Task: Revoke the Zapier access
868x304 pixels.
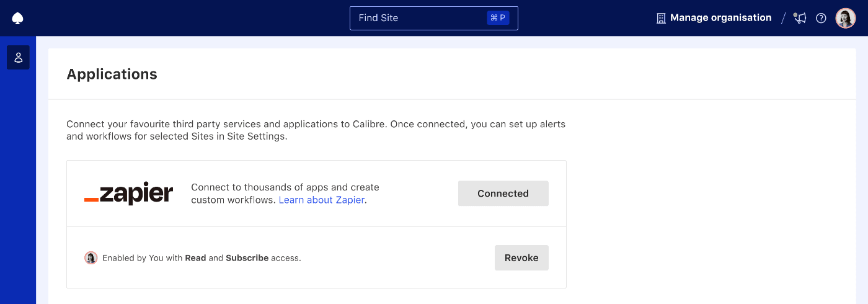Action: click(x=521, y=258)
